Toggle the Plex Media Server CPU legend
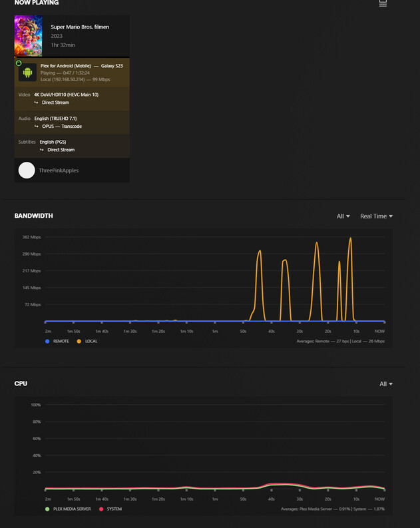The height and width of the screenshot is (528, 420). pyautogui.click(x=68, y=509)
